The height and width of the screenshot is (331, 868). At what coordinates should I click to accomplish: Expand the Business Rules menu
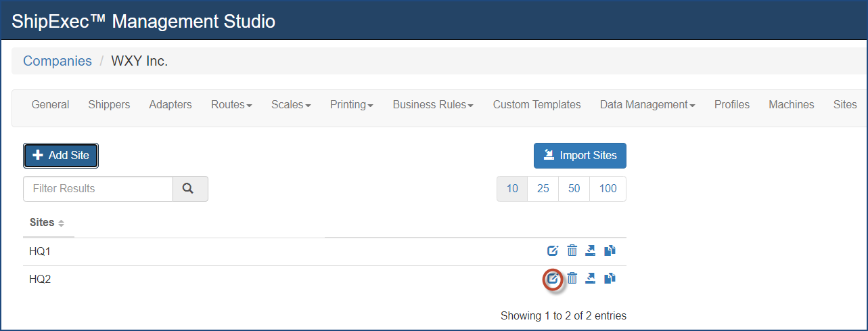(x=433, y=105)
